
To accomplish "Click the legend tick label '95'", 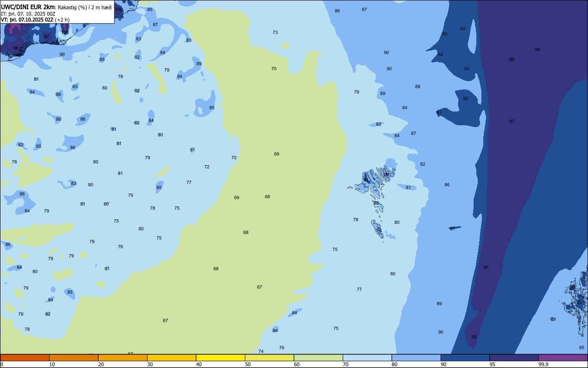I will point(492,364).
